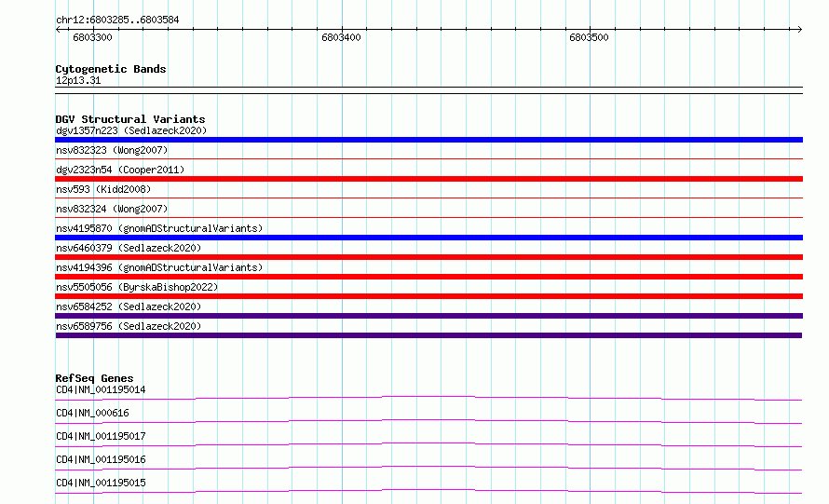The image size is (829, 504).
Task: Click the chr12:6803285..6803584 coordinate label
Action: coord(117,20)
